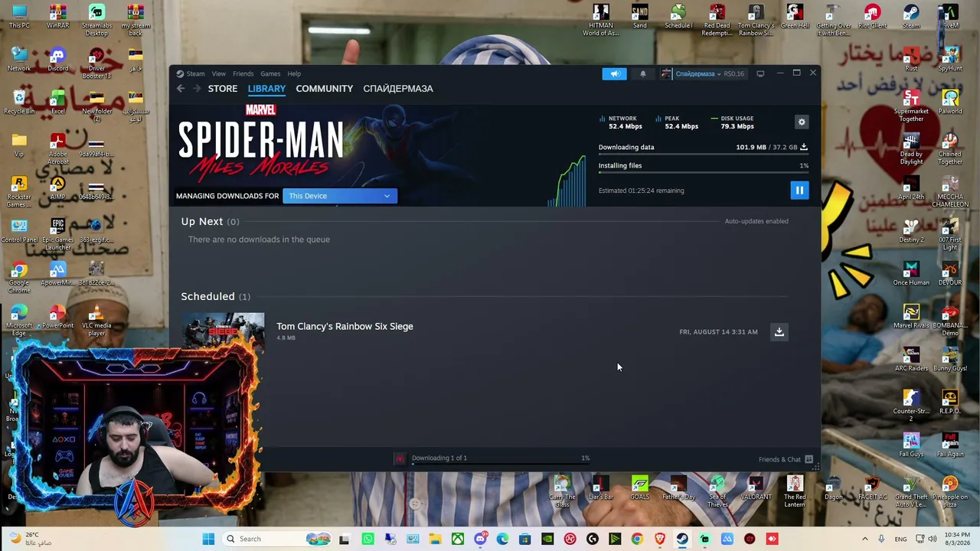Viewport: 980px width, 551px height.
Task: Open File Explorer from the taskbar
Action: click(x=435, y=539)
